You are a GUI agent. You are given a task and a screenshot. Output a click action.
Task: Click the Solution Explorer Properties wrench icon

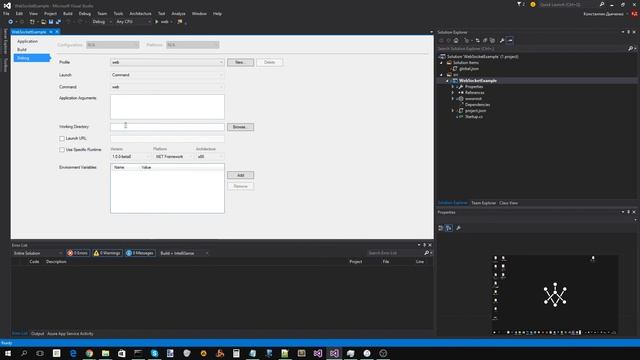(502, 40)
